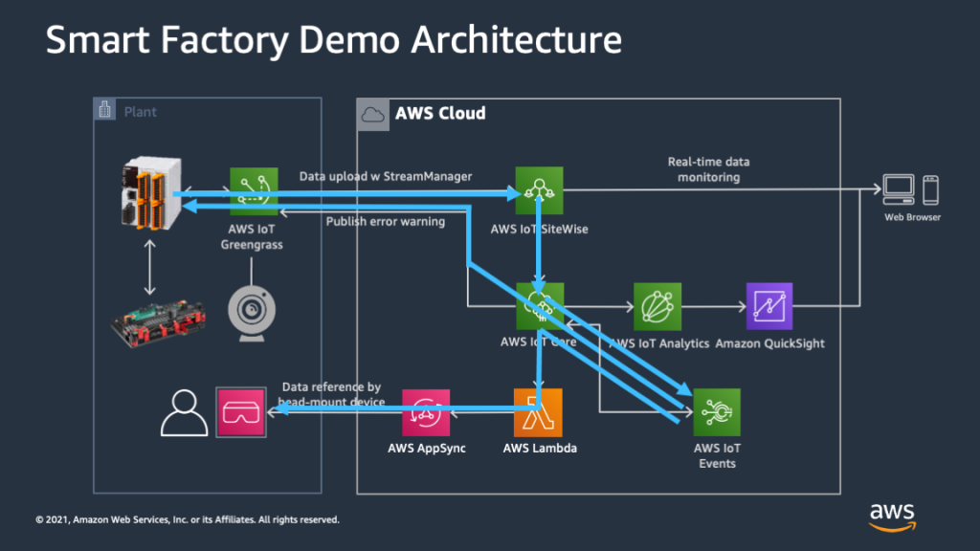Click the cloud icon beside AWS Cloud label
This screenshot has width=980, height=551.
tap(372, 113)
